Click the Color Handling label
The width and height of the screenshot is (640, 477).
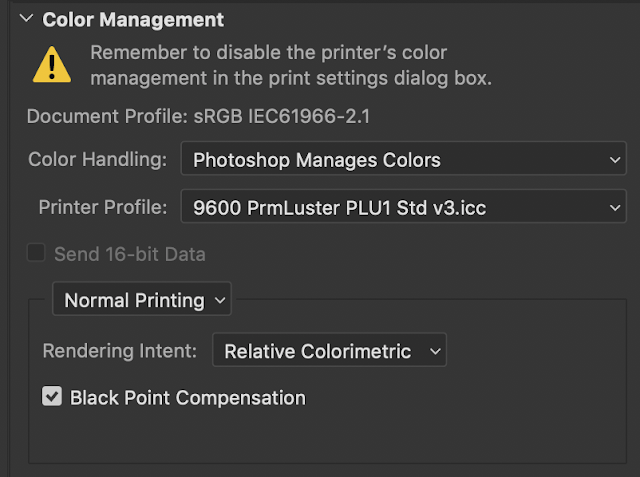96,159
